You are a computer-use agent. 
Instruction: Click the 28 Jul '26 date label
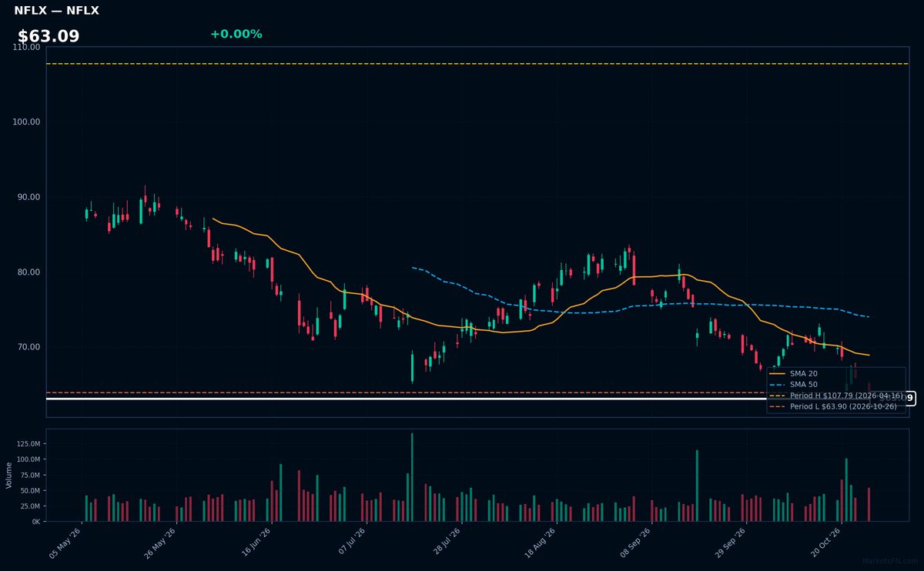(445, 541)
